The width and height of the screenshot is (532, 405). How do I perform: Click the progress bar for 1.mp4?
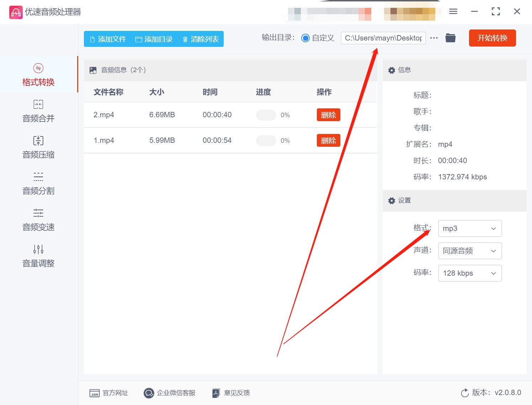pyautogui.click(x=266, y=140)
